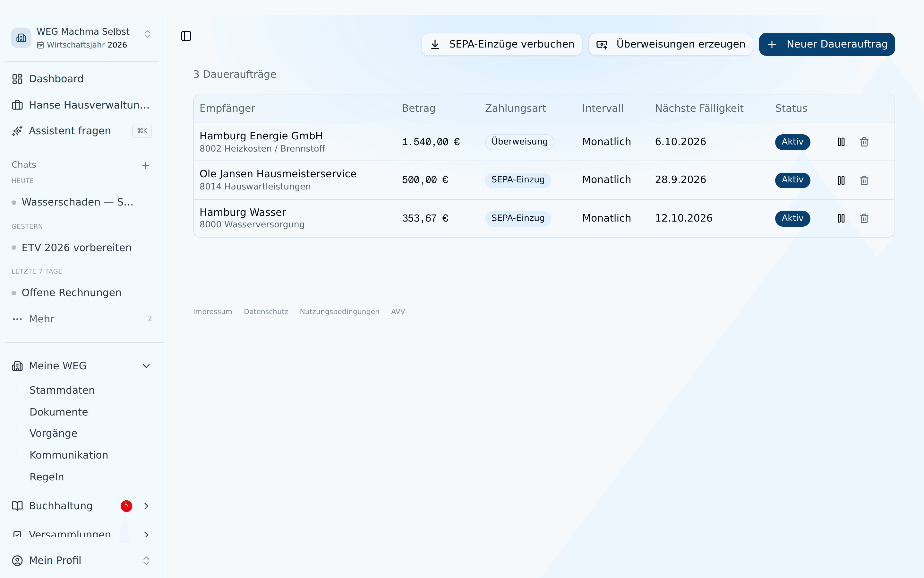Open the Nutzungsbedingungen footer link
The image size is (924, 578).
pyautogui.click(x=339, y=311)
